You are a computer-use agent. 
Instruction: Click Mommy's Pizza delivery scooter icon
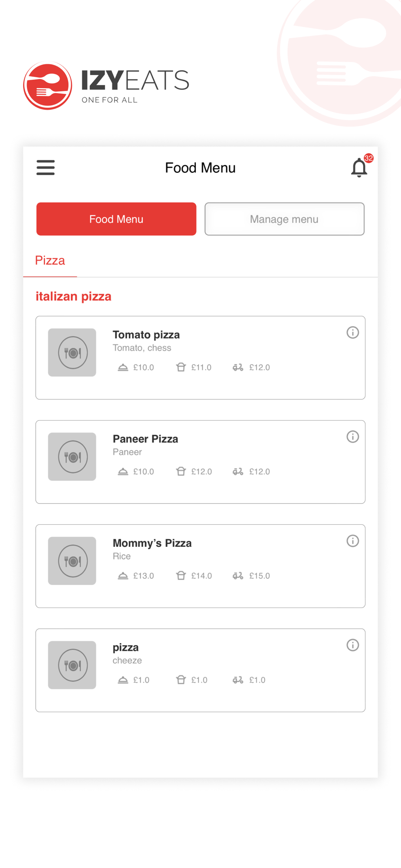point(238,576)
